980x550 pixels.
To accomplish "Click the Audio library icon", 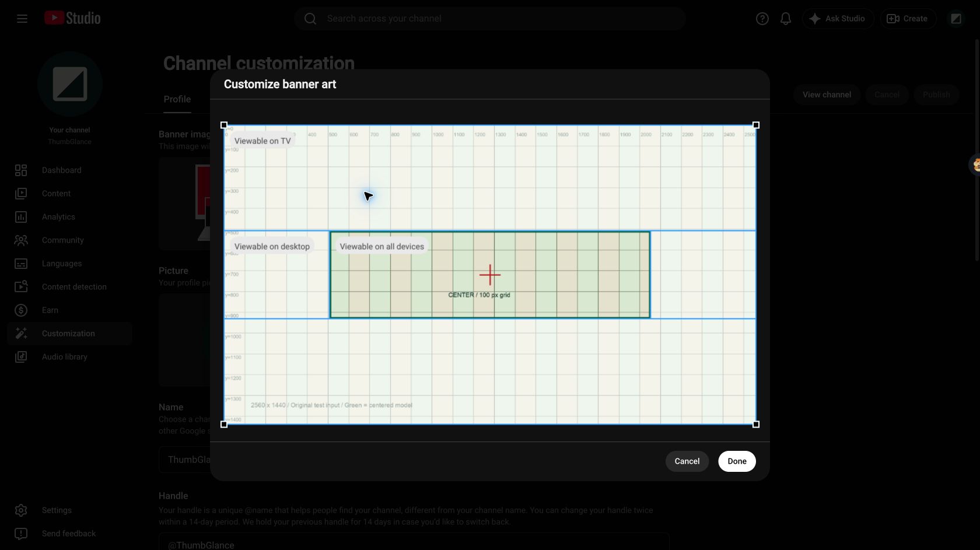I will coord(21,357).
